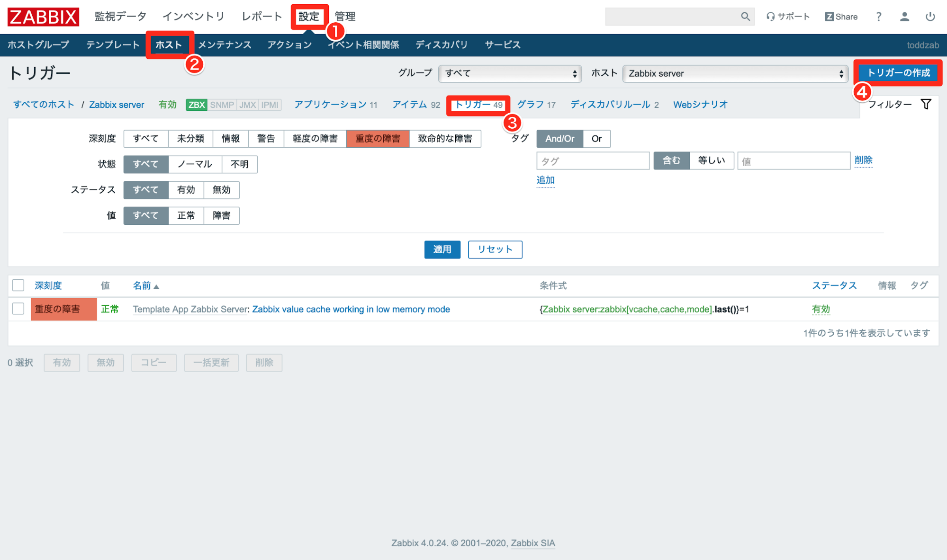Select tag And/Or mode
Image resolution: width=947 pixels, height=560 pixels.
point(559,139)
